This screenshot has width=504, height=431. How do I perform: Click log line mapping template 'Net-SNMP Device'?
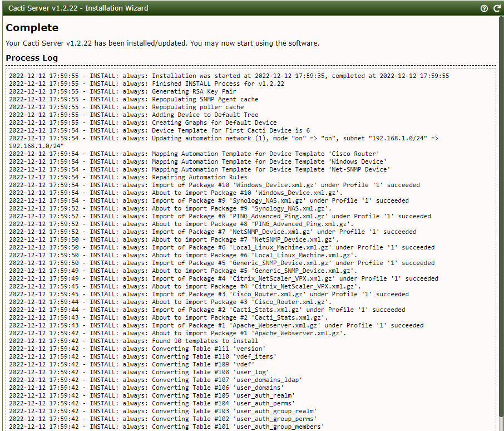tap(200, 169)
